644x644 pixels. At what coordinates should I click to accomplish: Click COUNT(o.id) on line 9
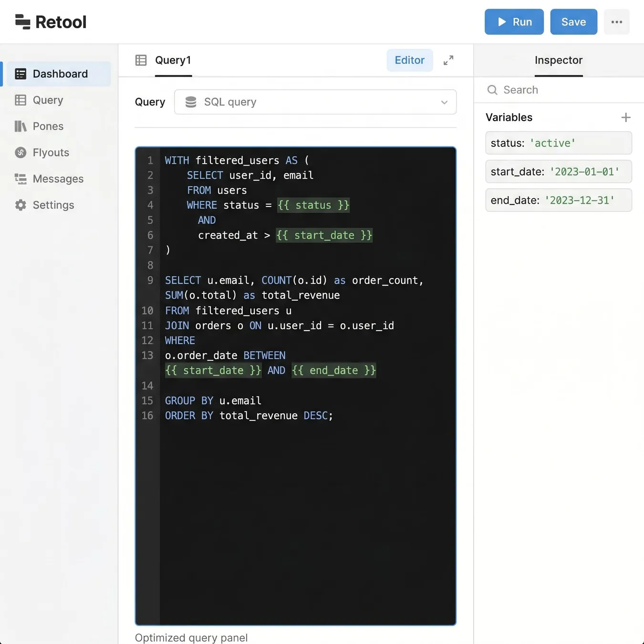(294, 280)
